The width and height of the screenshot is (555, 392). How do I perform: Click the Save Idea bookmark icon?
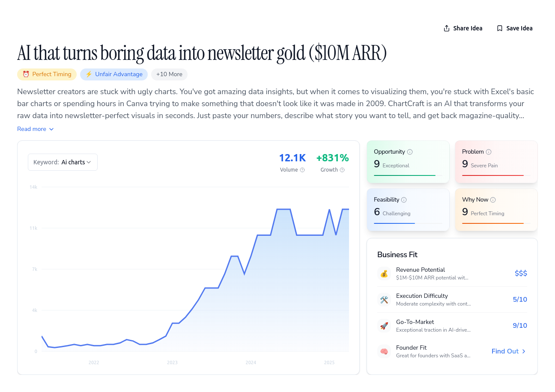pos(500,28)
